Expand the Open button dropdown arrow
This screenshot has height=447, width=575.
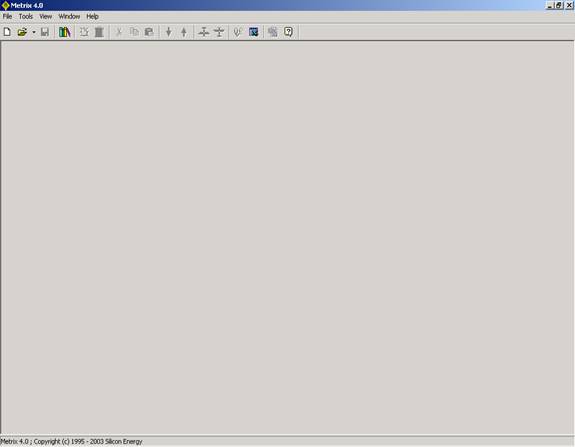click(33, 32)
